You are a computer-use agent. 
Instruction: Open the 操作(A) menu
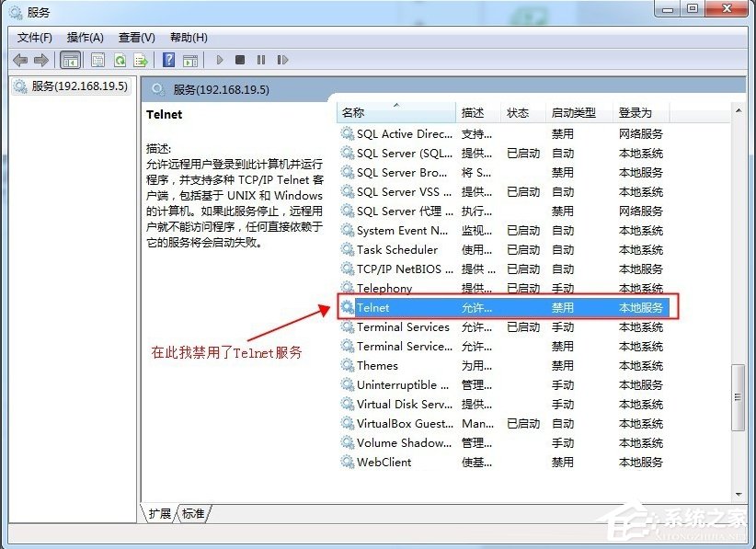click(x=85, y=38)
